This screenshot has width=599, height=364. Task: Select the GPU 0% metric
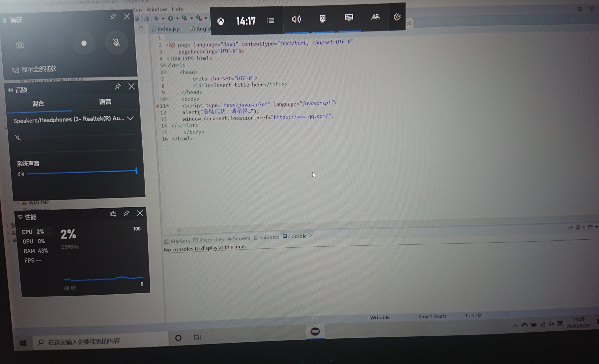34,241
